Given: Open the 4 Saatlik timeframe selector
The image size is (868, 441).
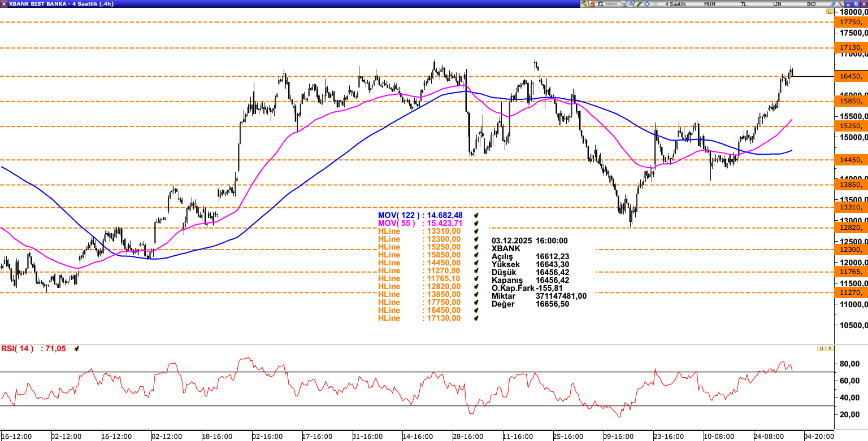Looking at the screenshot, I should click(675, 4).
